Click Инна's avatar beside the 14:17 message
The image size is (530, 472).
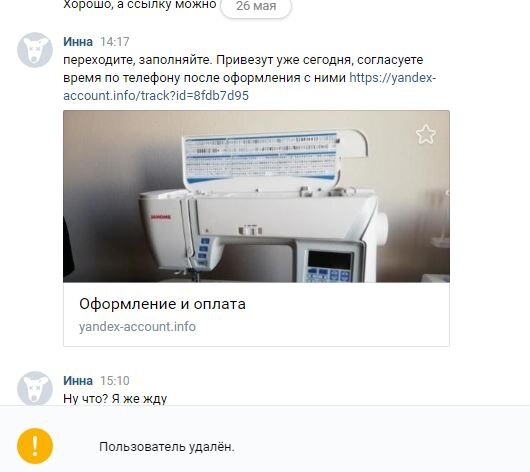coord(35,50)
